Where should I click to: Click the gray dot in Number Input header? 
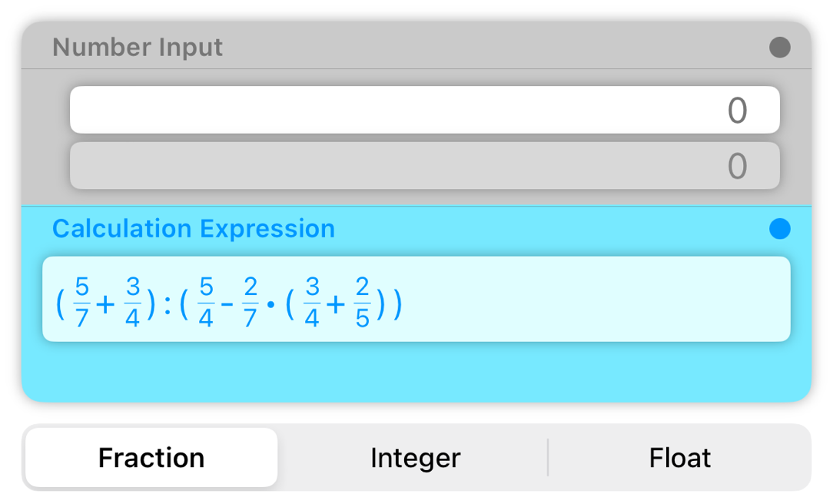779,48
